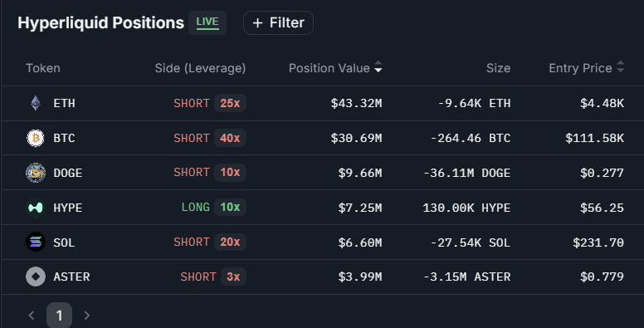Viewport: 644px width, 328px height.
Task: Click the ETH token icon
Action: point(36,103)
